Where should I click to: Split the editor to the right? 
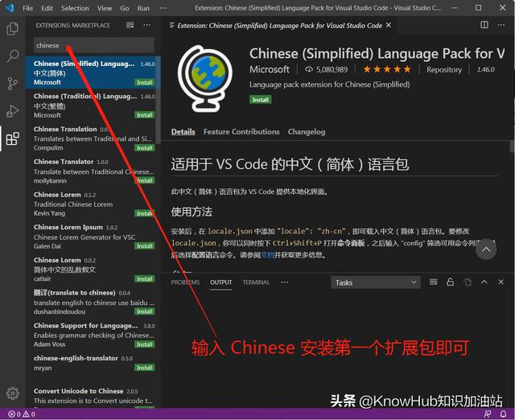[x=484, y=25]
